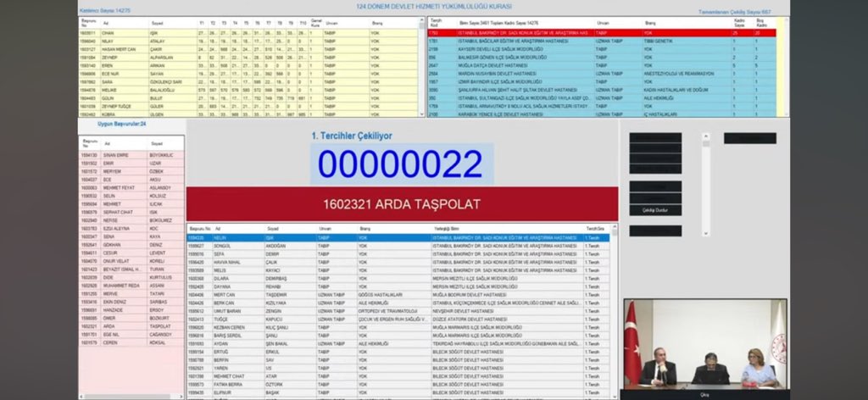Click the Boş Kadro column header
The image size is (868, 400).
762,23
